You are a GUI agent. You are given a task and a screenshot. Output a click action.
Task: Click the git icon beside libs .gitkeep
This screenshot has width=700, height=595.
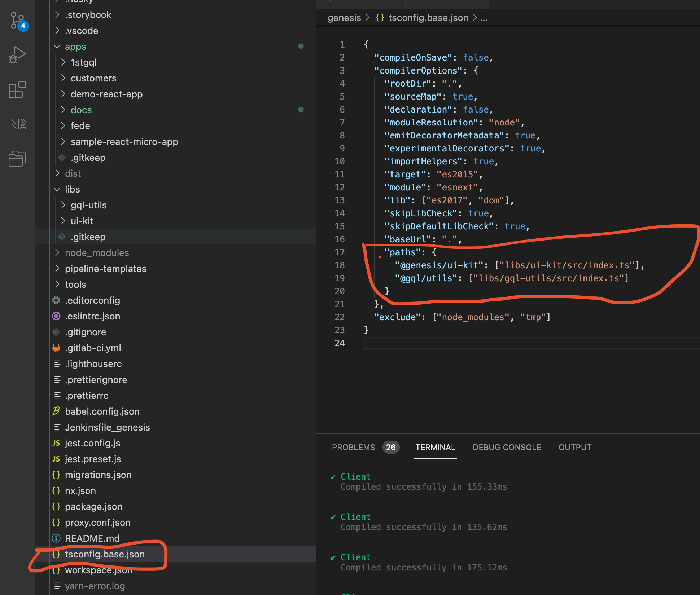tap(62, 237)
